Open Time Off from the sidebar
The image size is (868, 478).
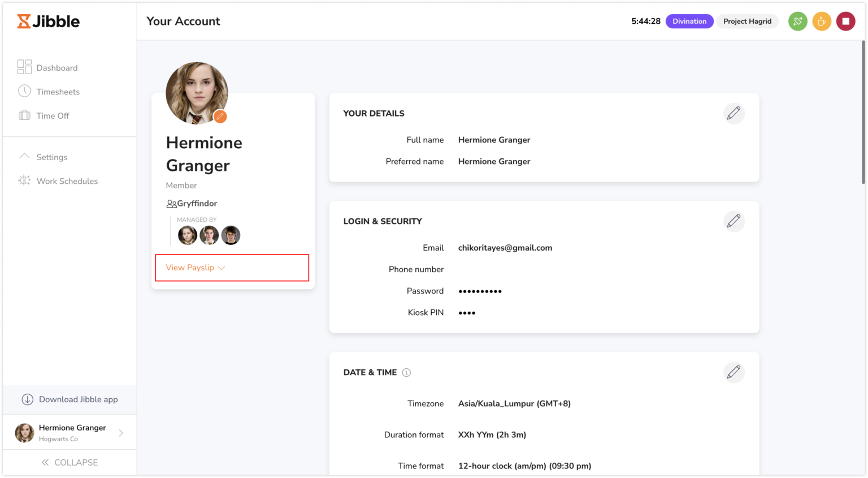point(53,115)
